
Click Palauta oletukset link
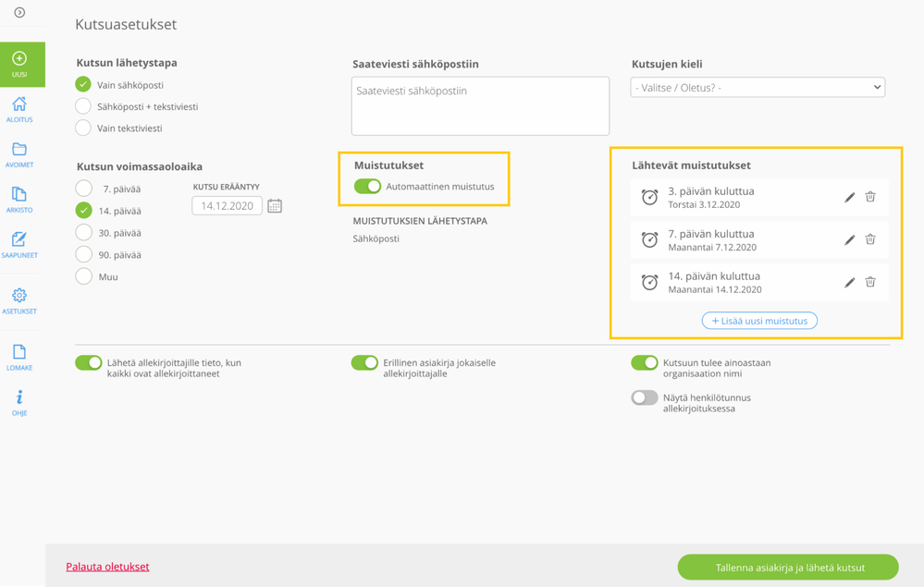[x=107, y=567]
